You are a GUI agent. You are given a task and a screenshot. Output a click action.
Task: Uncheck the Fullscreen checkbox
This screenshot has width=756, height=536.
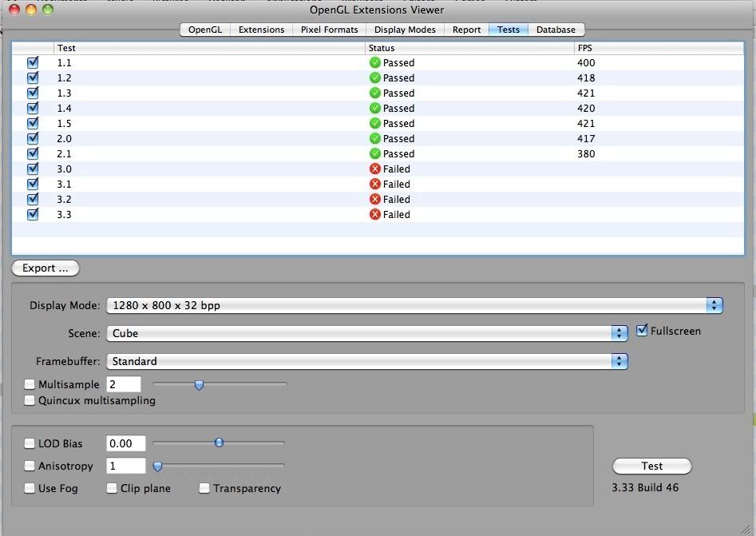(x=642, y=331)
